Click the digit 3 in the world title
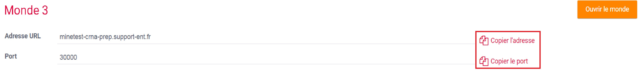The image size is (644, 70). pyautogui.click(x=45, y=11)
